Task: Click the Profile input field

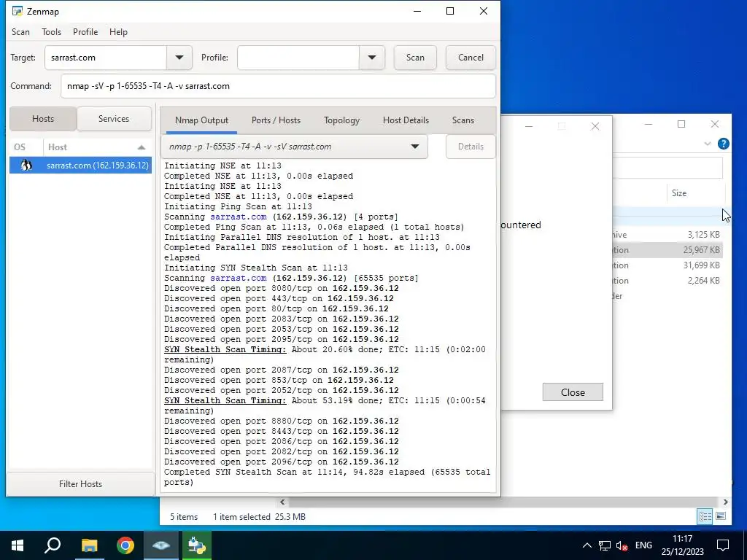Action: (x=298, y=58)
